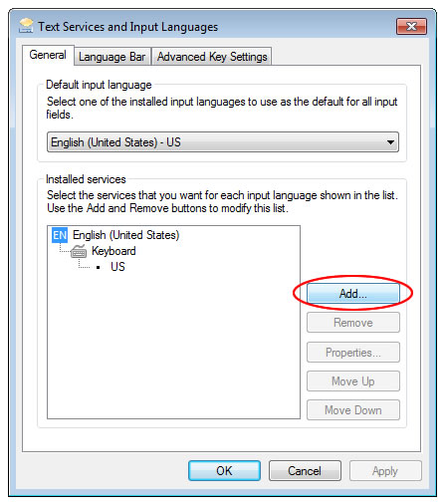The height and width of the screenshot is (504, 444).
Task: Click the dialog title bar keyboard icon
Action: click(x=26, y=26)
